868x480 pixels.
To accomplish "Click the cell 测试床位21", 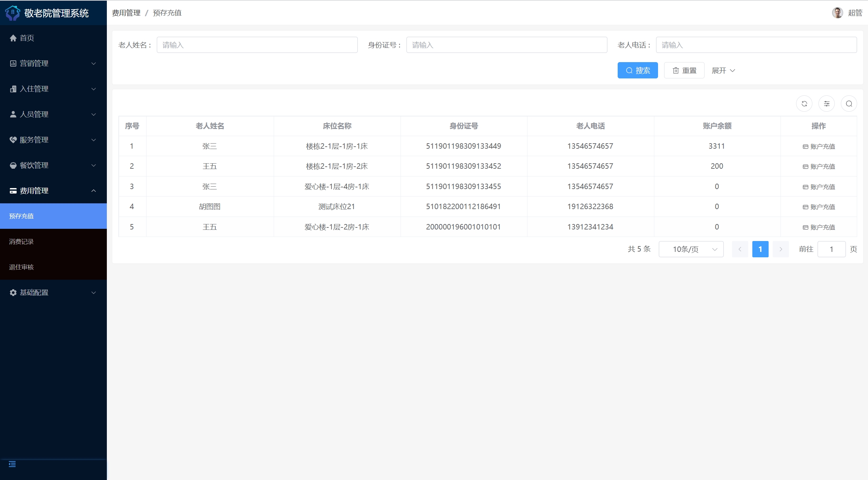I will tap(336, 206).
